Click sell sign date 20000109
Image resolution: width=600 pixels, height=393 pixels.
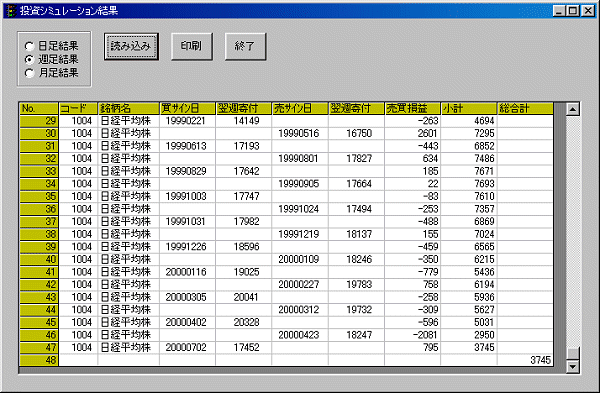point(298,259)
